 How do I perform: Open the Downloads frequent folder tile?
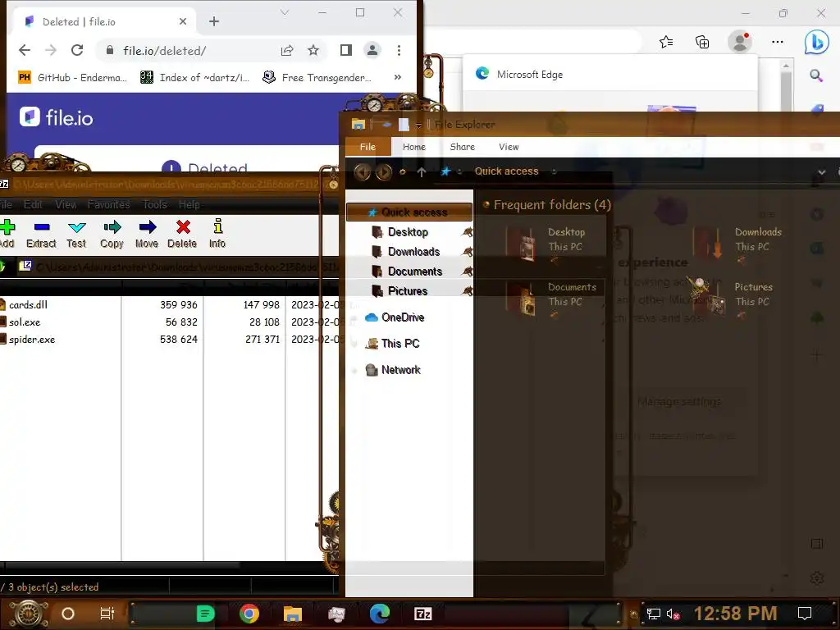(x=737, y=244)
